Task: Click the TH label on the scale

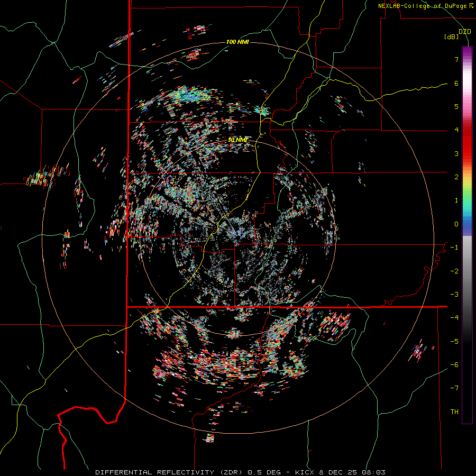Action: 454,412
